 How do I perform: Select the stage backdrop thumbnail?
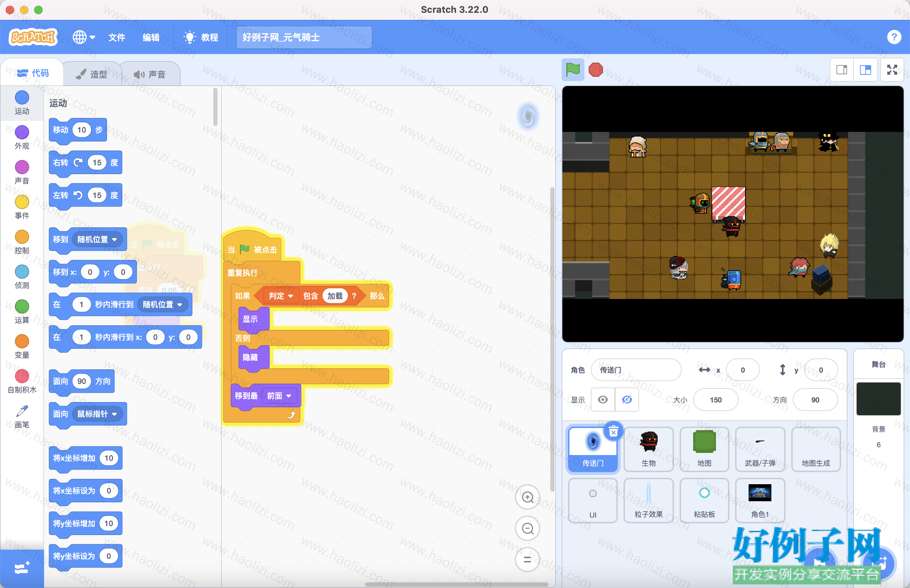click(878, 399)
